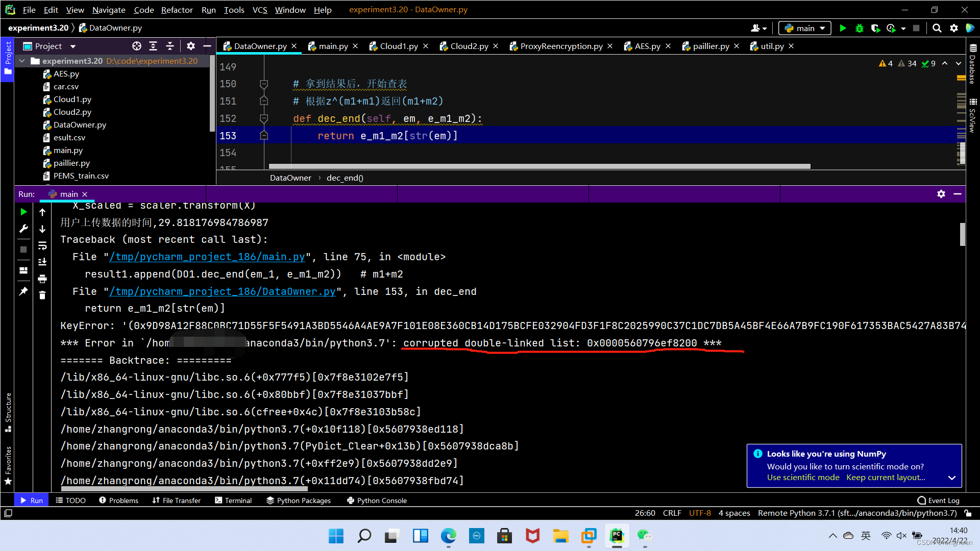Screen dimensions: 980x551
Task: Switch to the ProxyReencryption.py tab
Action: [561, 46]
